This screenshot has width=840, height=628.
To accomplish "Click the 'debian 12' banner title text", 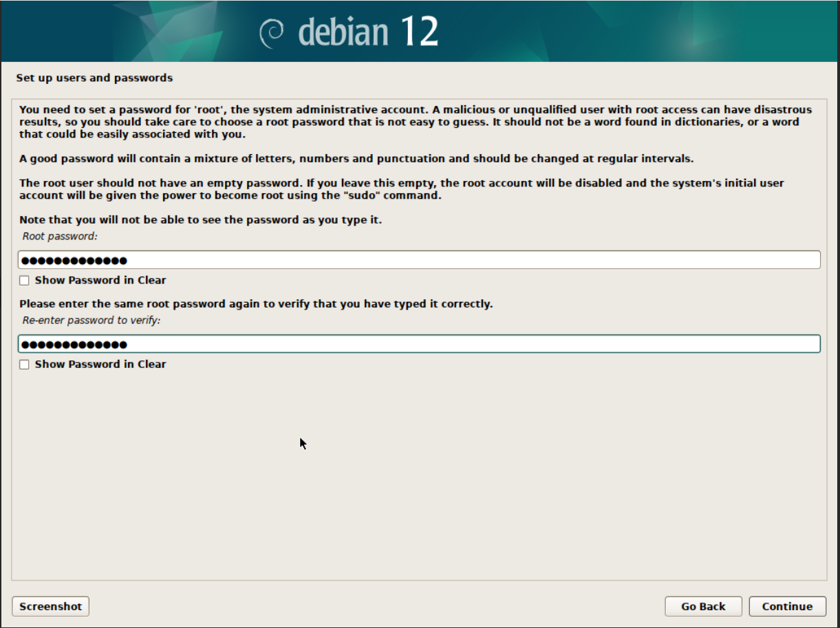I will click(x=368, y=32).
